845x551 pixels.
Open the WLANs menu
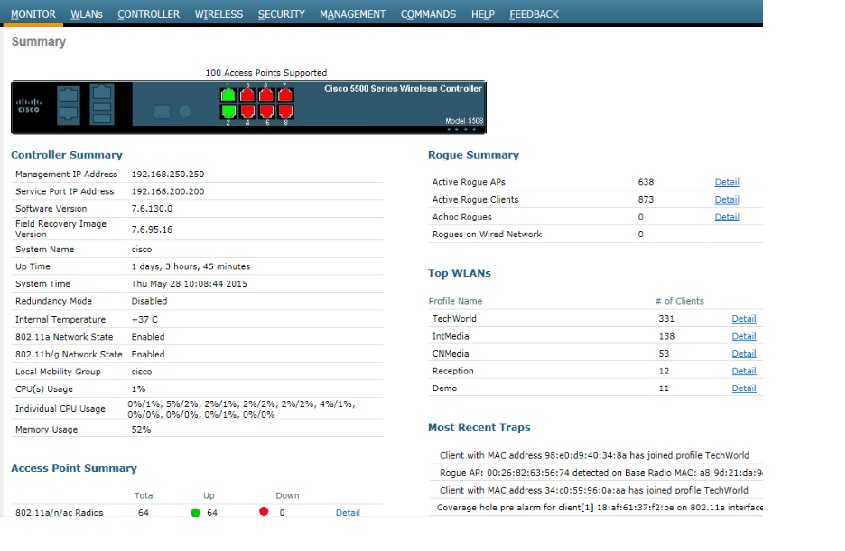(86, 14)
